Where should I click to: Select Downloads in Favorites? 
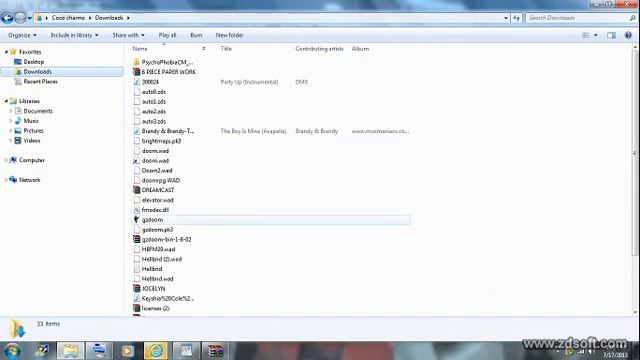pos(38,71)
